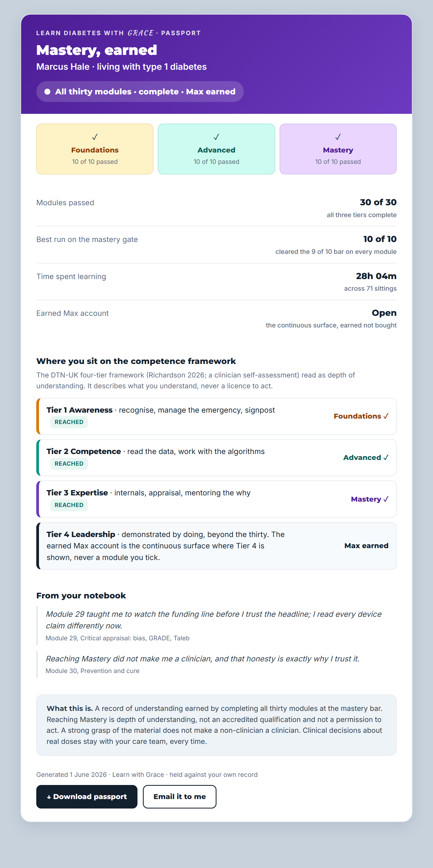Click the checkmark above Mastery tier card
This screenshot has height=868, width=433.
[338, 137]
